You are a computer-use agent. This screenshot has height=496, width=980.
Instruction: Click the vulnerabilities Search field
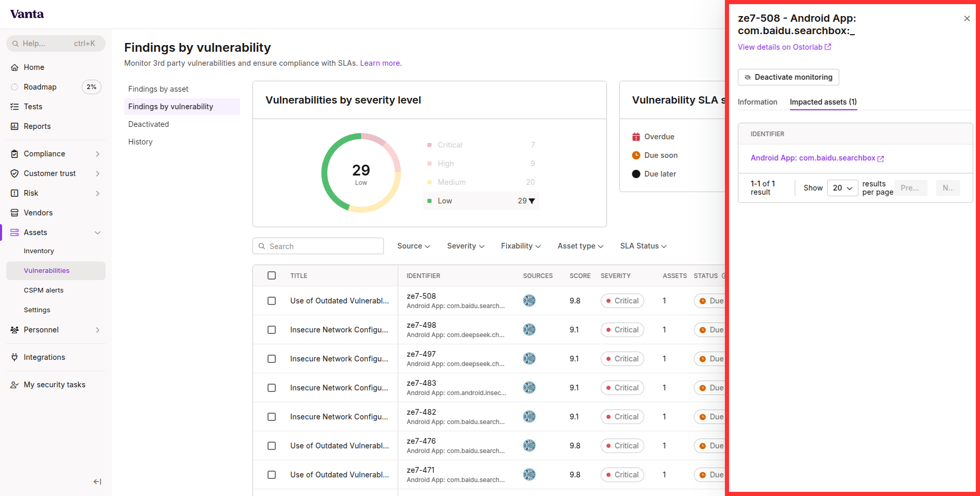pos(318,246)
